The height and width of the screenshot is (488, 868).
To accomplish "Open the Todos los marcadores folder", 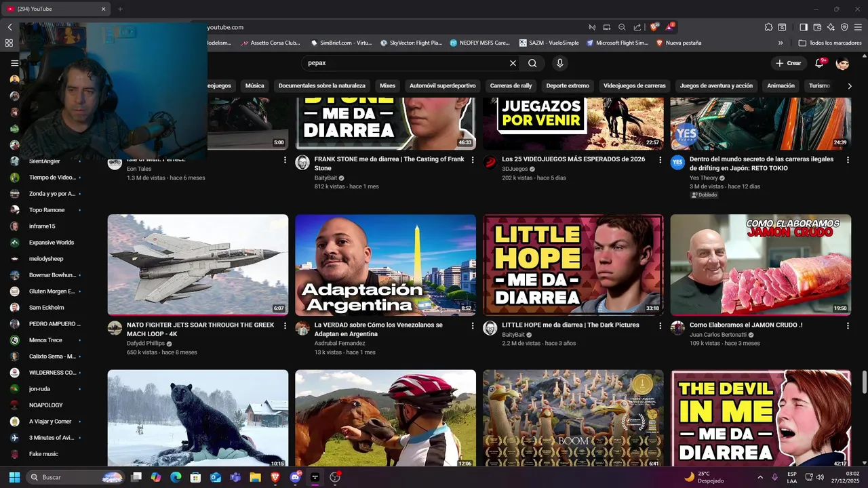I will (x=830, y=43).
